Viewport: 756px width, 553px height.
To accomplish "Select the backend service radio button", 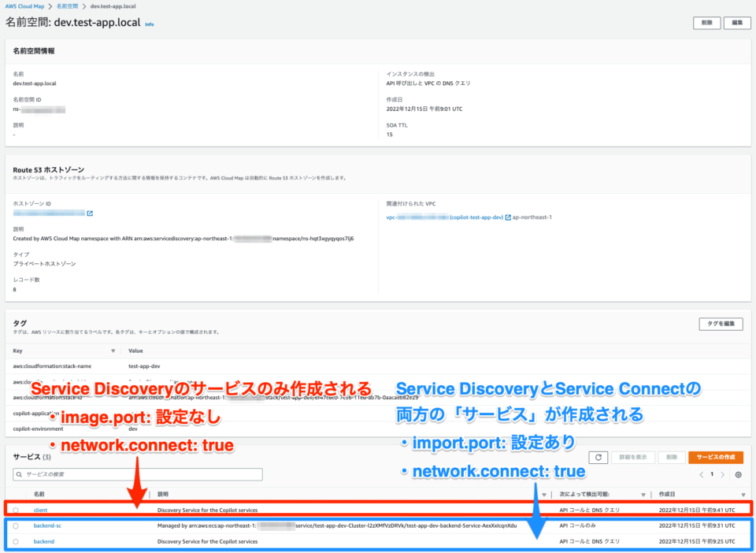I will tap(16, 542).
